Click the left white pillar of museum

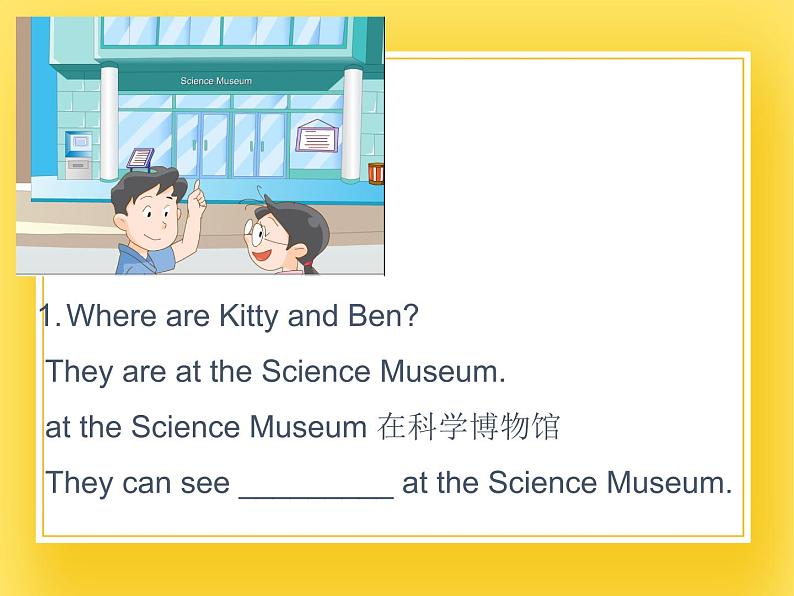coord(109,122)
